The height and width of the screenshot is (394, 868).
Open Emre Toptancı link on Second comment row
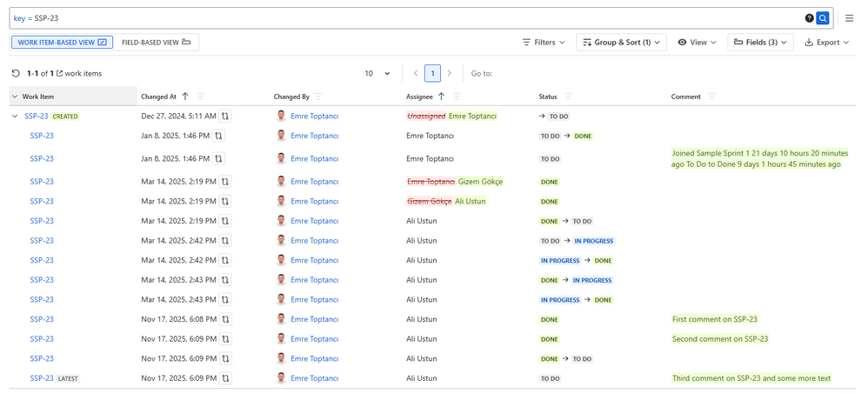315,339
